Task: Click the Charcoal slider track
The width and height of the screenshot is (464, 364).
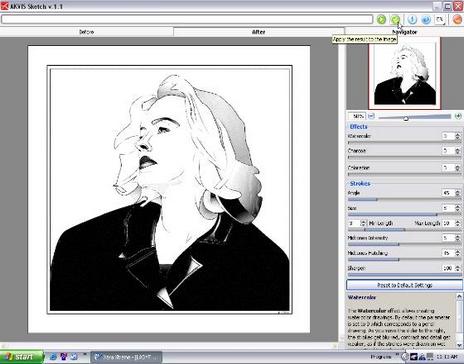Action: tap(404, 157)
